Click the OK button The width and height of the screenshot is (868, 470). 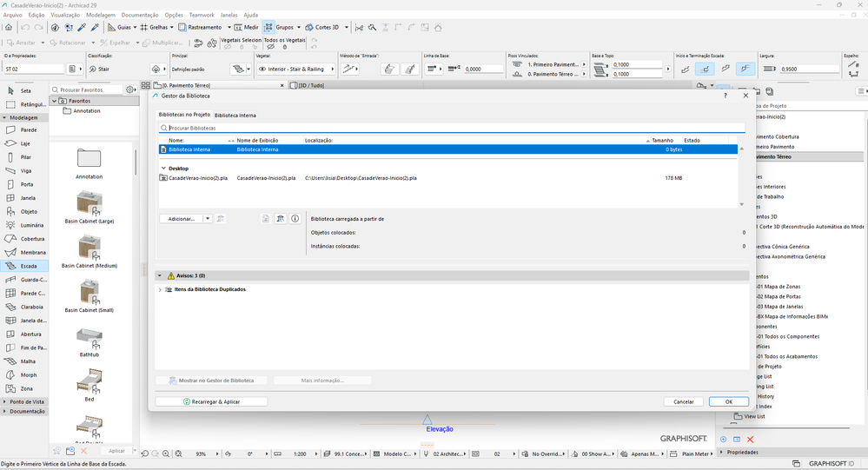coord(728,402)
